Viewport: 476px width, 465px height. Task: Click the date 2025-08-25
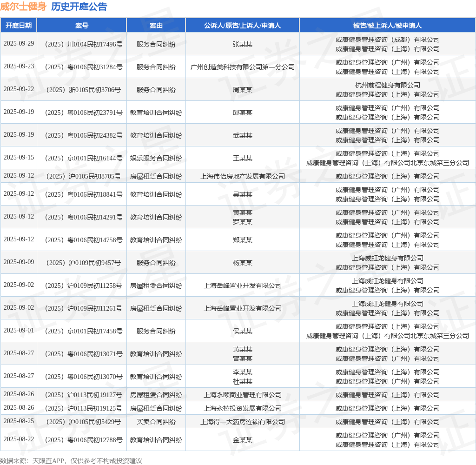pyautogui.click(x=19, y=421)
